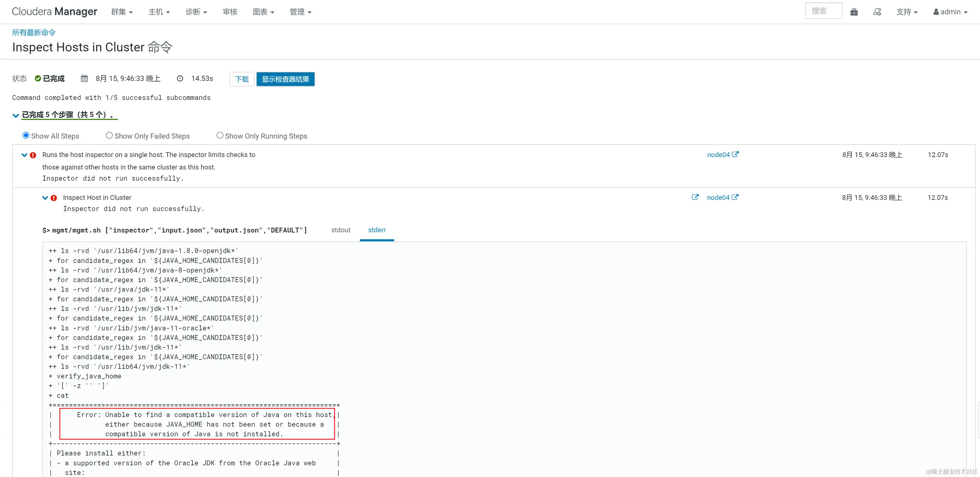Select Show All Steps radio button
The width and height of the screenshot is (980, 477).
click(26, 135)
